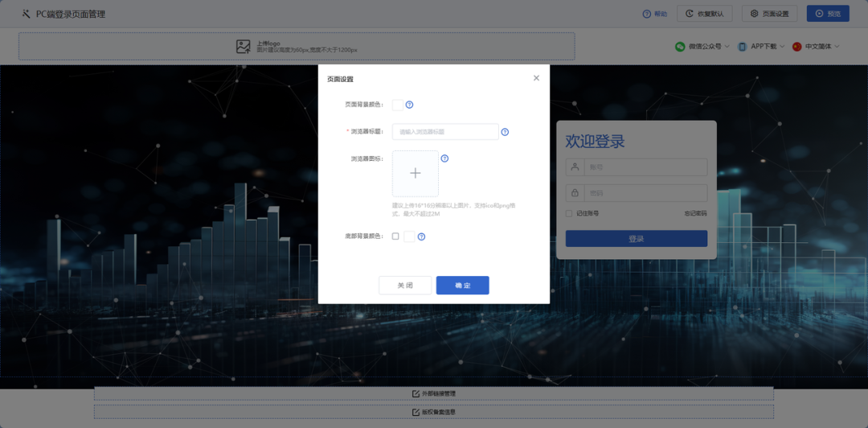
Task: Open the 中文简体 language dropdown
Action: pyautogui.click(x=837, y=47)
